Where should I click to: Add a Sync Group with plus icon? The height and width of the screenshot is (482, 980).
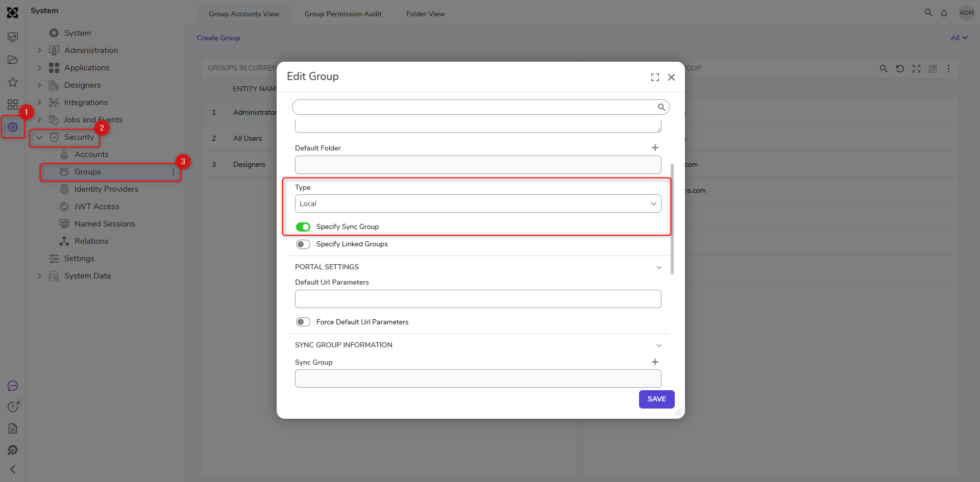(655, 362)
